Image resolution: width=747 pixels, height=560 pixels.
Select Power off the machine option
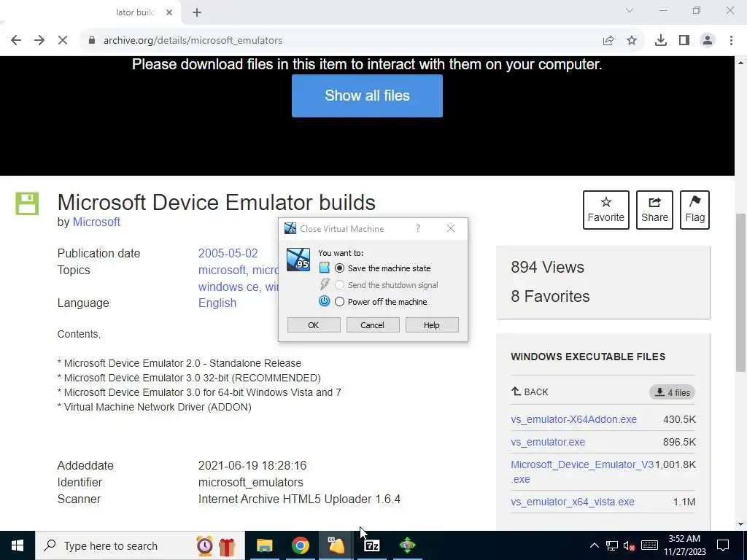382,301
